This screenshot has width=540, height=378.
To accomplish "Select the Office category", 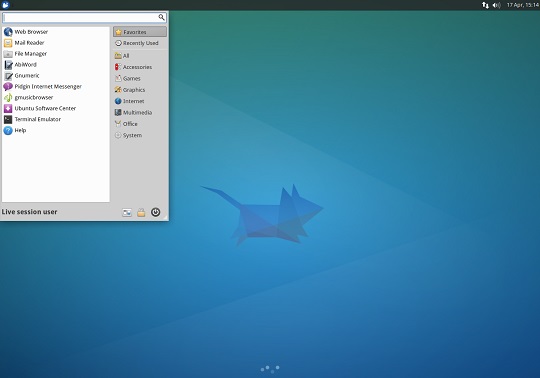I will 140,124.
